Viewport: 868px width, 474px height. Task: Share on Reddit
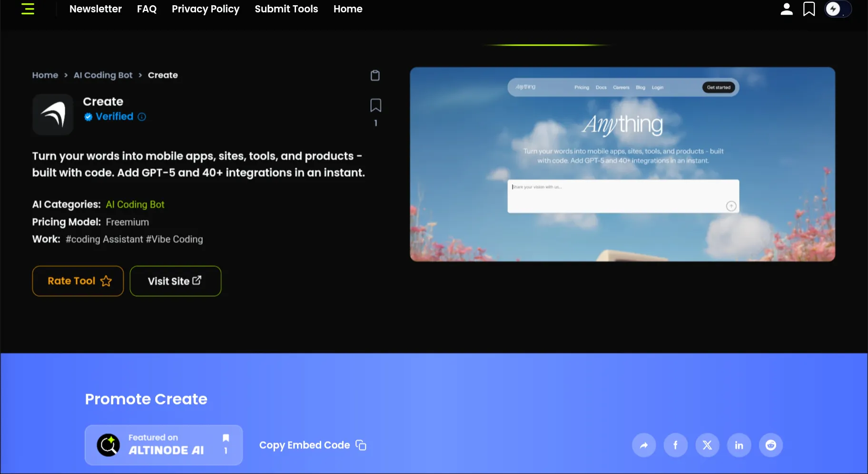(x=771, y=445)
